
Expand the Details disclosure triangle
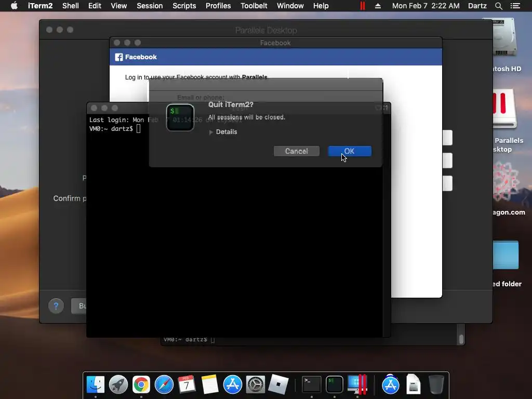point(211,132)
